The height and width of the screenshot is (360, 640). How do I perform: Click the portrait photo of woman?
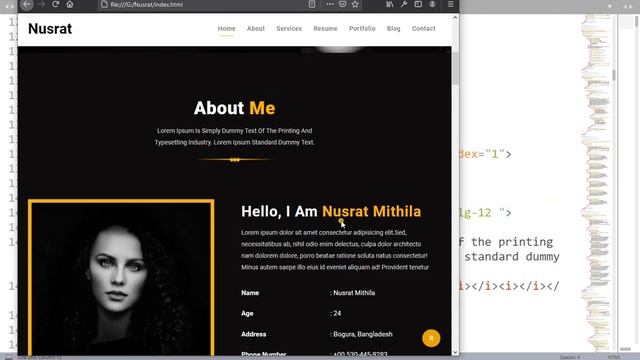121,278
